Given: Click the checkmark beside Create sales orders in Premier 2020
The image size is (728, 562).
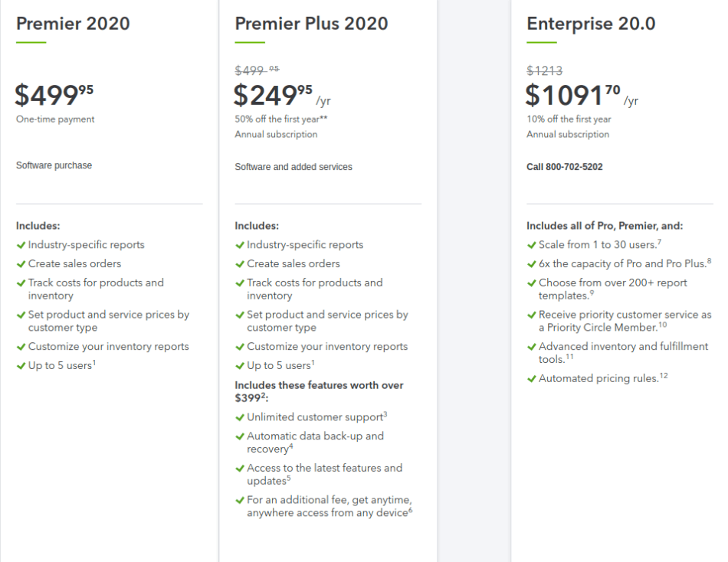Looking at the screenshot, I should click(21, 264).
